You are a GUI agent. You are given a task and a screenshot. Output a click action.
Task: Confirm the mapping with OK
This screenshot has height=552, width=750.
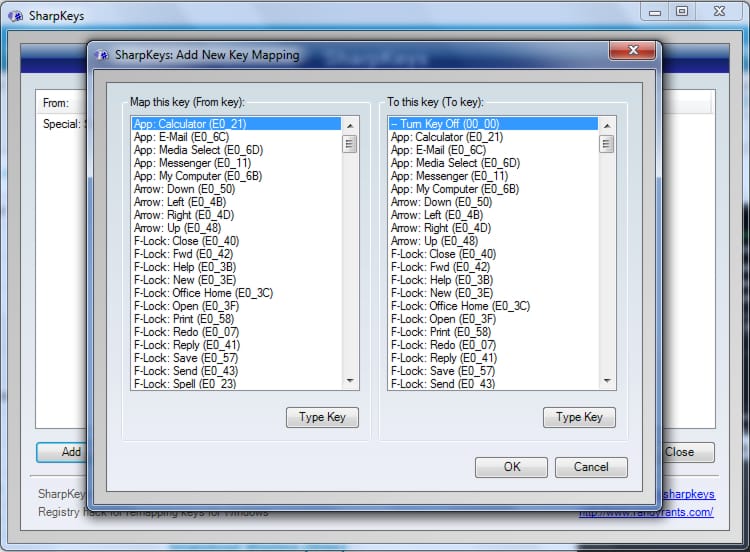[x=511, y=466]
